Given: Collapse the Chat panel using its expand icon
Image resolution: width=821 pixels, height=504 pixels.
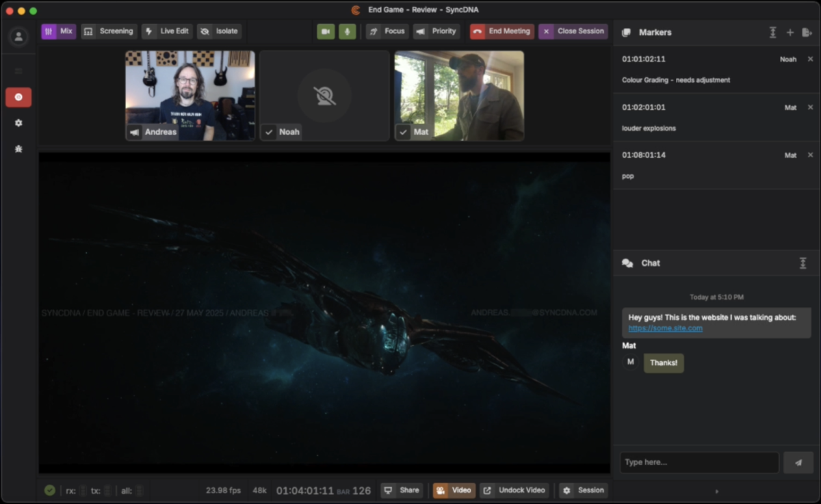Looking at the screenshot, I should point(803,263).
